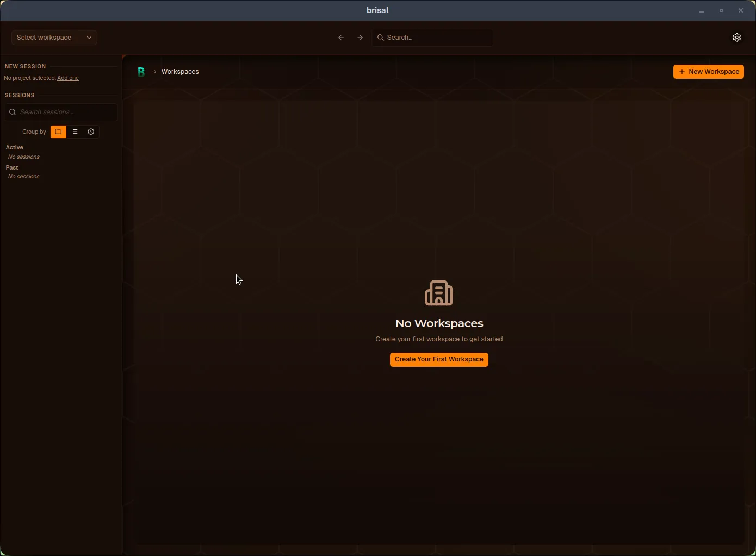The image size is (756, 556).
Task: Click the No Workspaces heading
Action: click(x=439, y=323)
